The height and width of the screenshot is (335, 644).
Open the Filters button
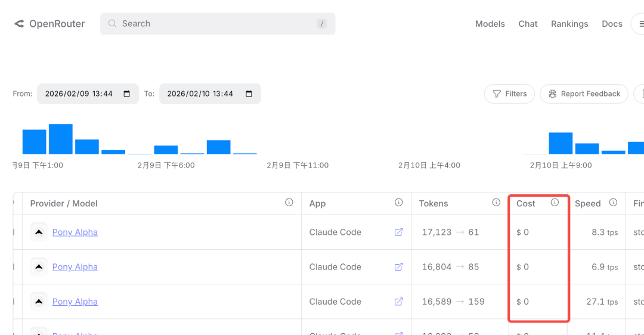[509, 94]
